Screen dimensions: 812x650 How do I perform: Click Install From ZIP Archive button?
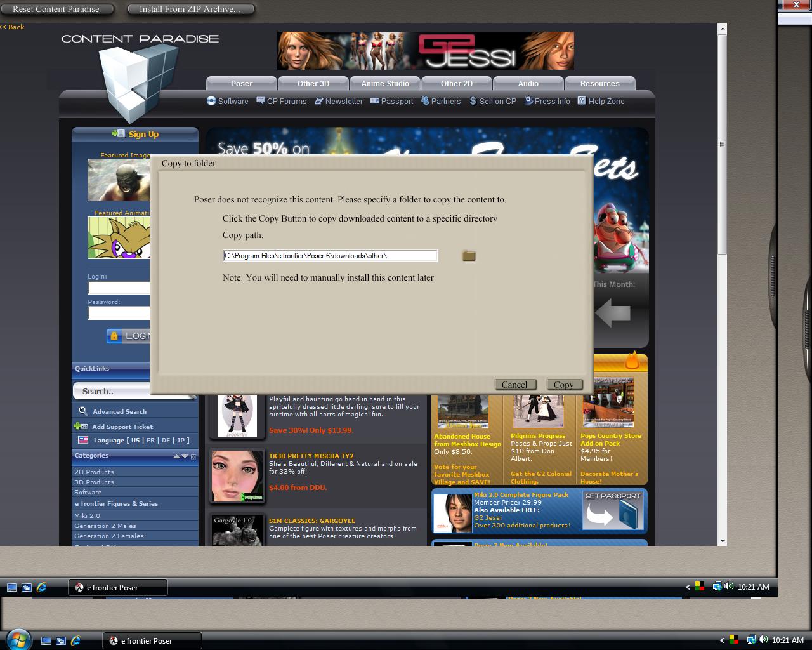click(x=190, y=9)
